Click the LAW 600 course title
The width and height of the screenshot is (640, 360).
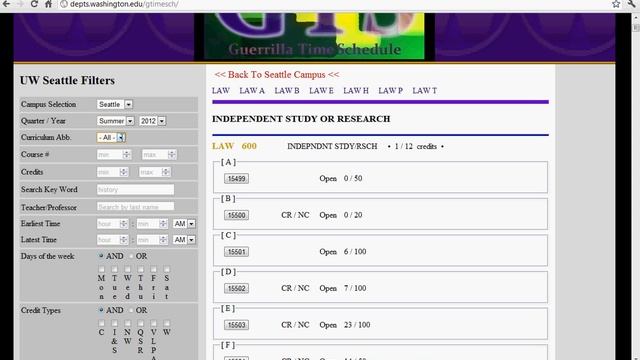click(x=234, y=146)
